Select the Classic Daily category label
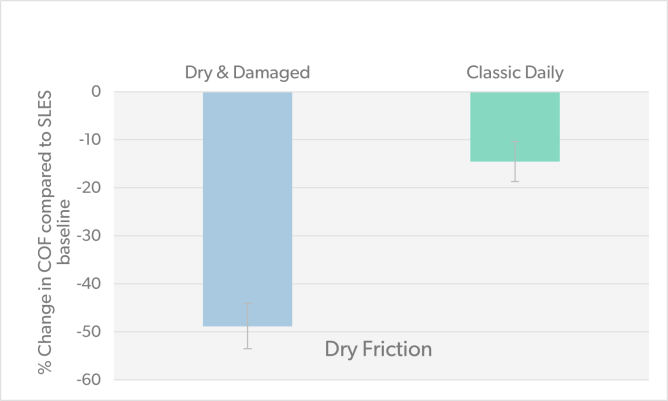 pos(515,72)
